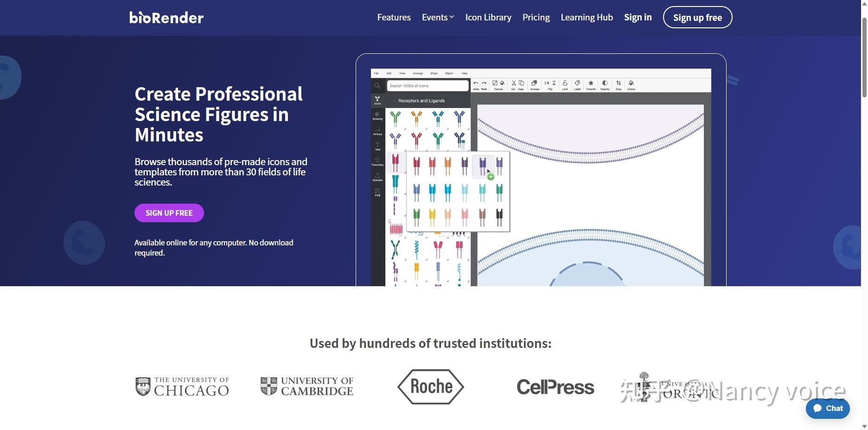Viewport: 868px width, 430px height.
Task: Open the Opacity half-circle tool
Action: tap(605, 83)
